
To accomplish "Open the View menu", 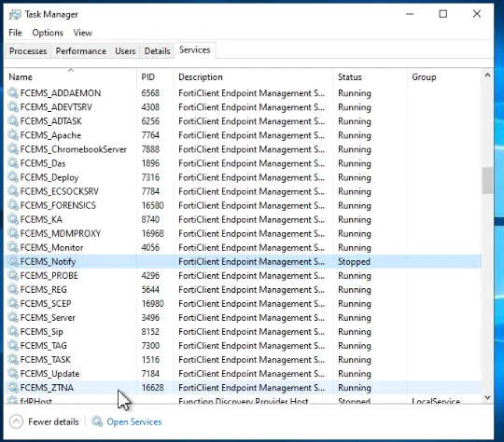I will (83, 33).
